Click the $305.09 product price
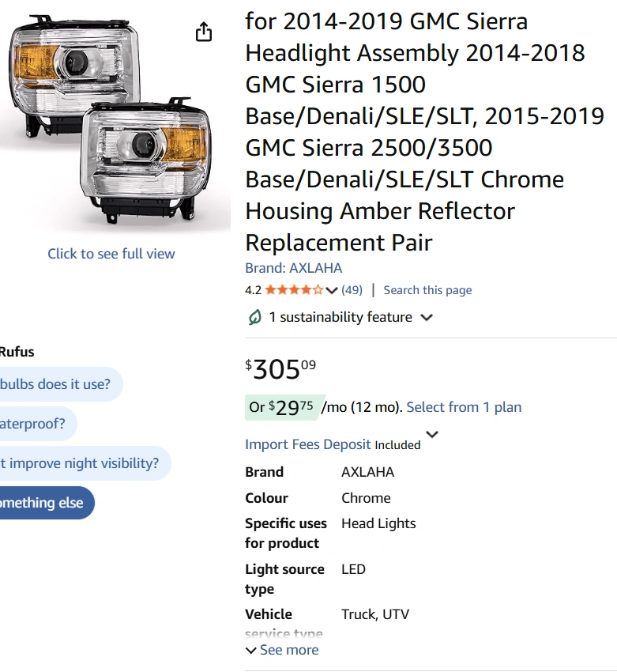 coord(280,369)
